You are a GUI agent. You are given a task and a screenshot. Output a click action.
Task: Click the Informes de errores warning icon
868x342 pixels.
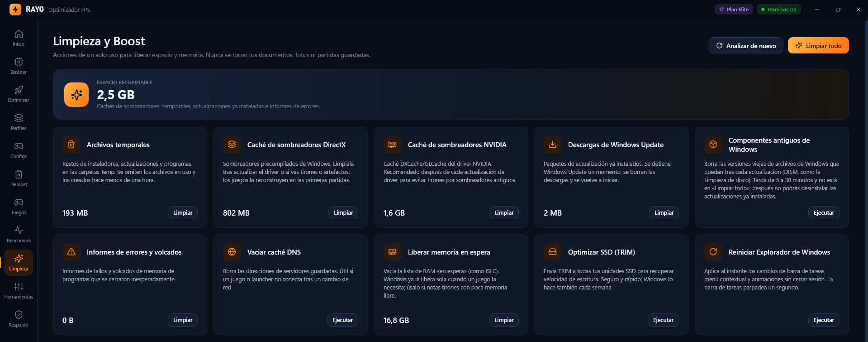click(71, 252)
